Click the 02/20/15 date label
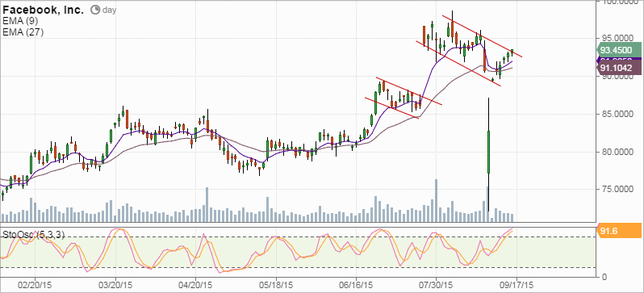The image size is (644, 293). coord(35,285)
